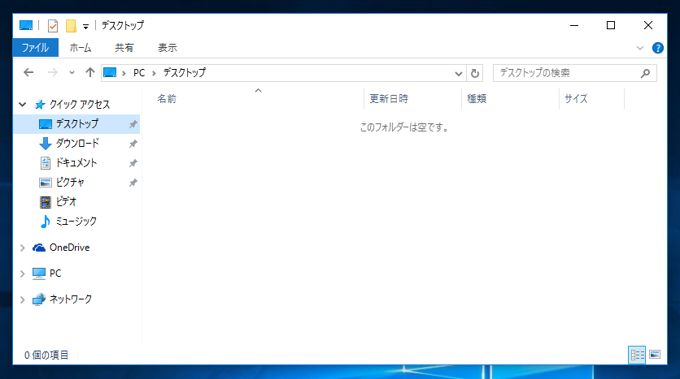Switch to the 共有 ribbon tab
680x379 pixels.
124,48
